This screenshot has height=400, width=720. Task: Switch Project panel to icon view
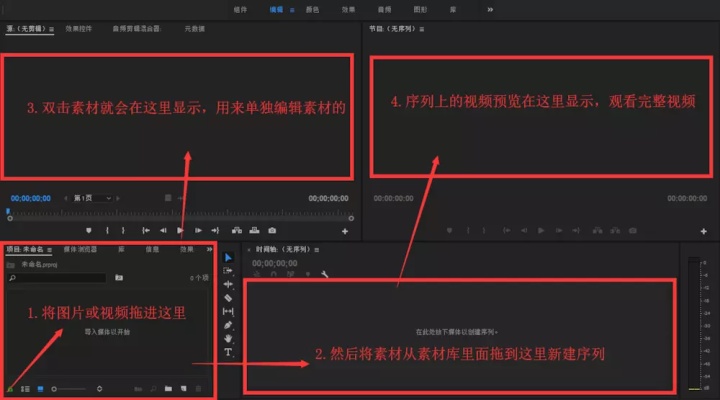tap(40, 389)
